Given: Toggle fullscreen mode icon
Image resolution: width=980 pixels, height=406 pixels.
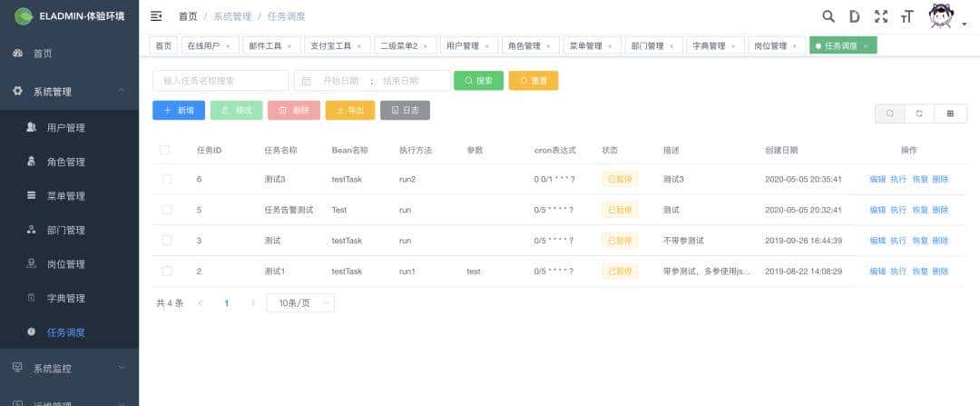Looking at the screenshot, I should click(x=880, y=17).
